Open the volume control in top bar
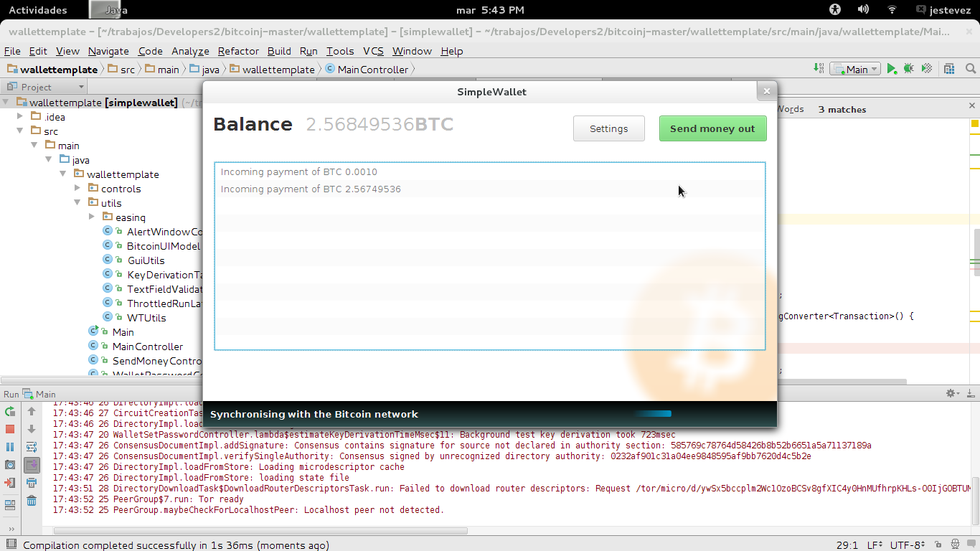Image resolution: width=980 pixels, height=551 pixels. (863, 10)
